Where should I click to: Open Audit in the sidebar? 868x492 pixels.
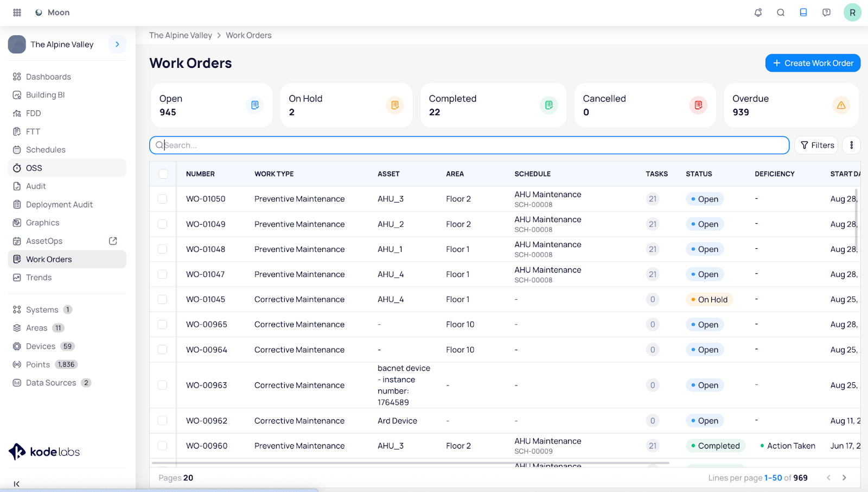coord(67,186)
